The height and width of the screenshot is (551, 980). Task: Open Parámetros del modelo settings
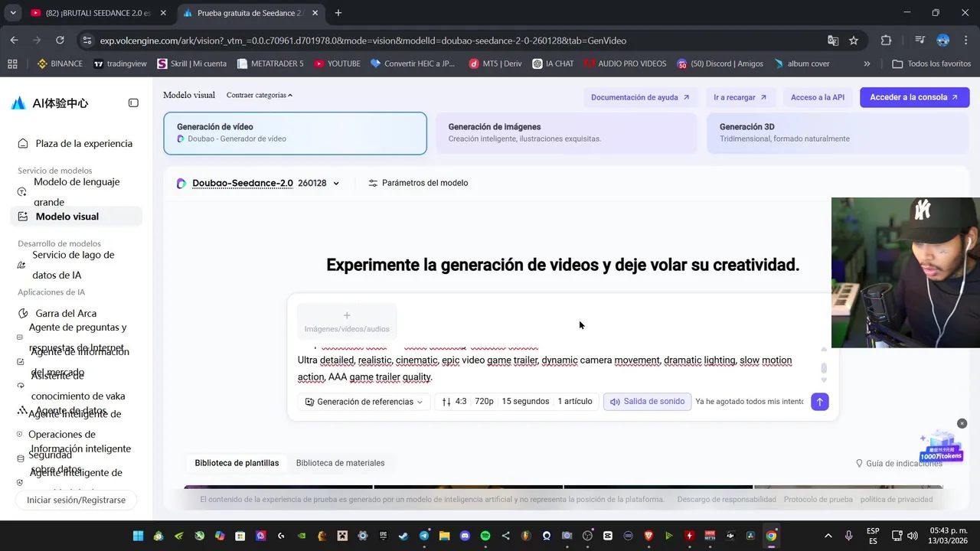tap(418, 183)
